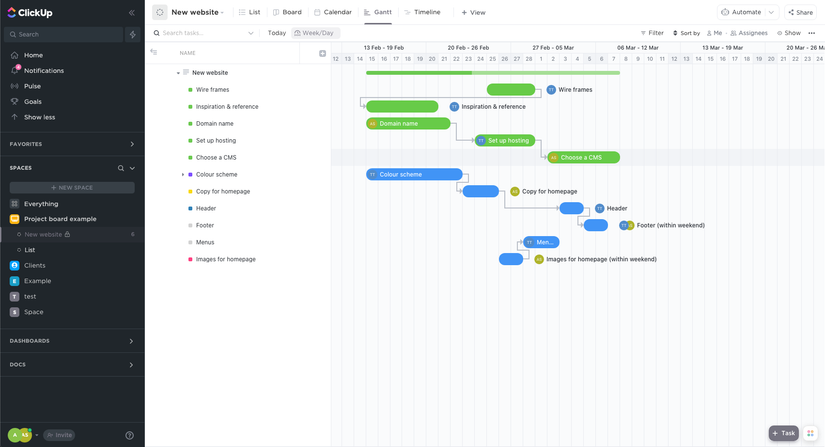The image size is (825, 447).
Task: Create a task with + Task button
Action: click(783, 433)
